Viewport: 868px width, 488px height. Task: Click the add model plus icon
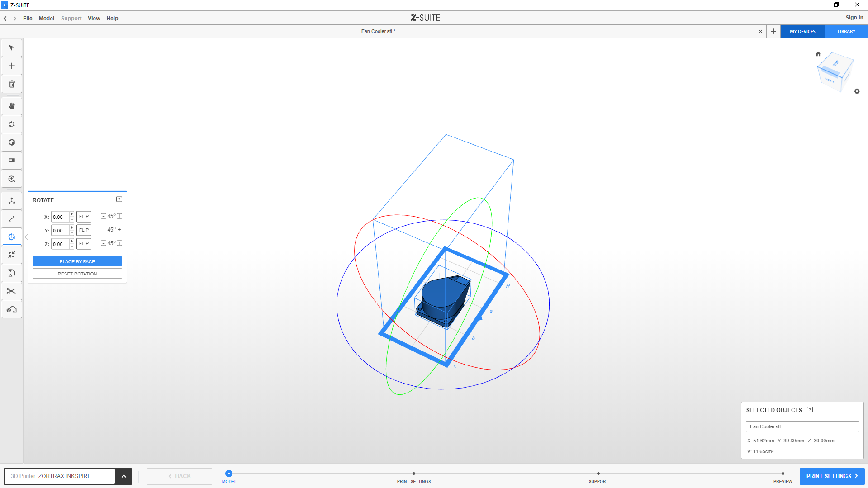pyautogui.click(x=12, y=66)
